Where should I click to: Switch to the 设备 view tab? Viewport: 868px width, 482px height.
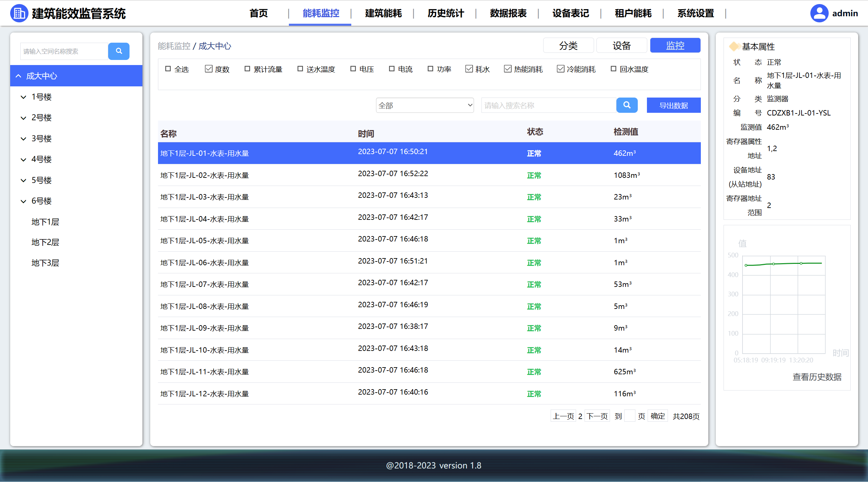622,45
